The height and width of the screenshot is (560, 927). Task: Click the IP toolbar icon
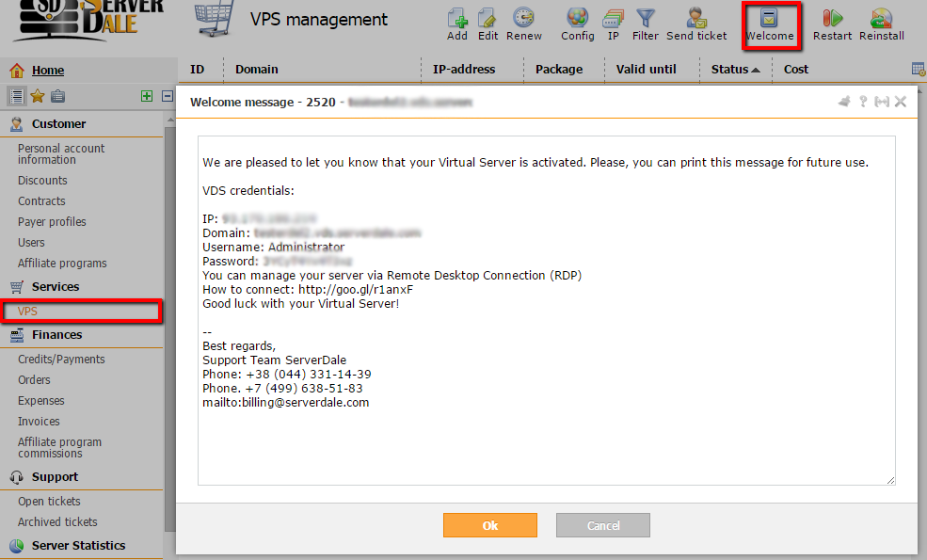pos(613,18)
